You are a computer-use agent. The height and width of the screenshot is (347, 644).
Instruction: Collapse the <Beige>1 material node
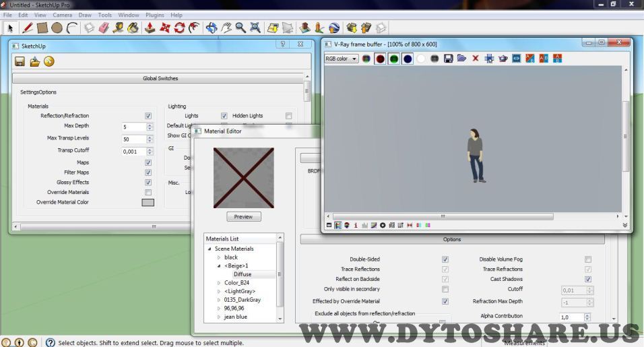[x=219, y=266]
